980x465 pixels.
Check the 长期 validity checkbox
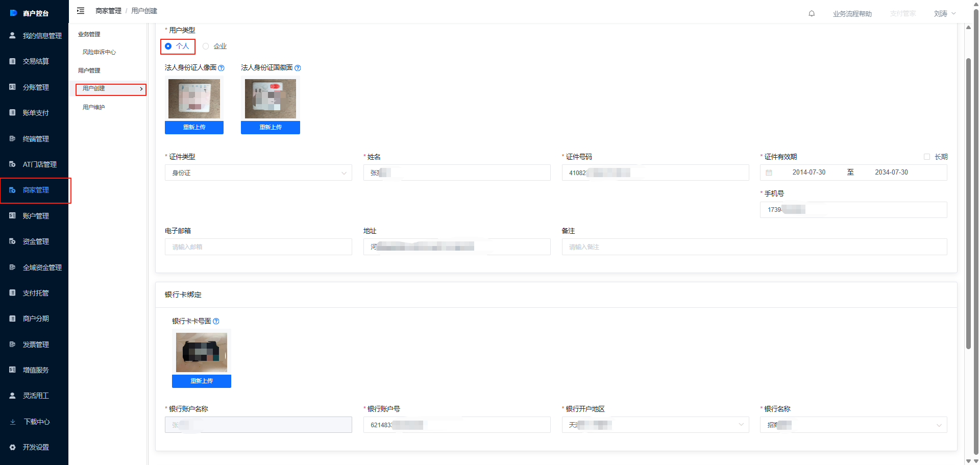pos(927,157)
